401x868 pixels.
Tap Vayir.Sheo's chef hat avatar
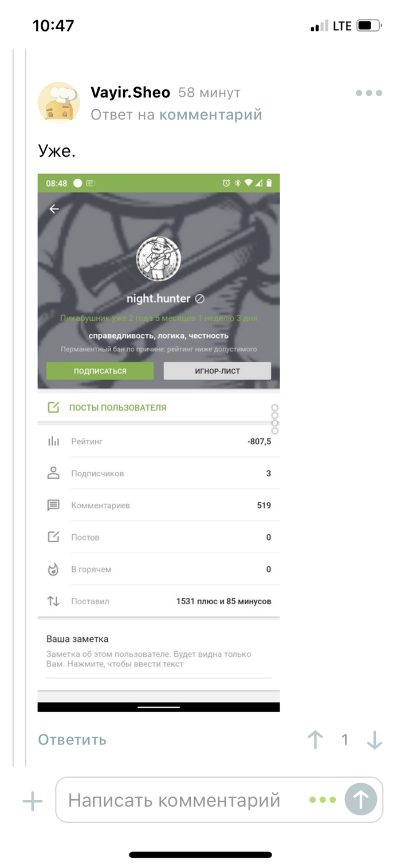pyautogui.click(x=58, y=102)
